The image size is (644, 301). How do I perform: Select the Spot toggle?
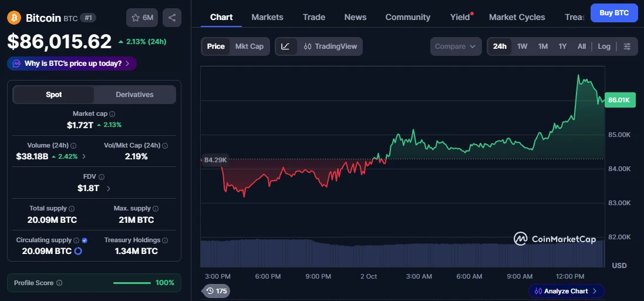(x=53, y=95)
